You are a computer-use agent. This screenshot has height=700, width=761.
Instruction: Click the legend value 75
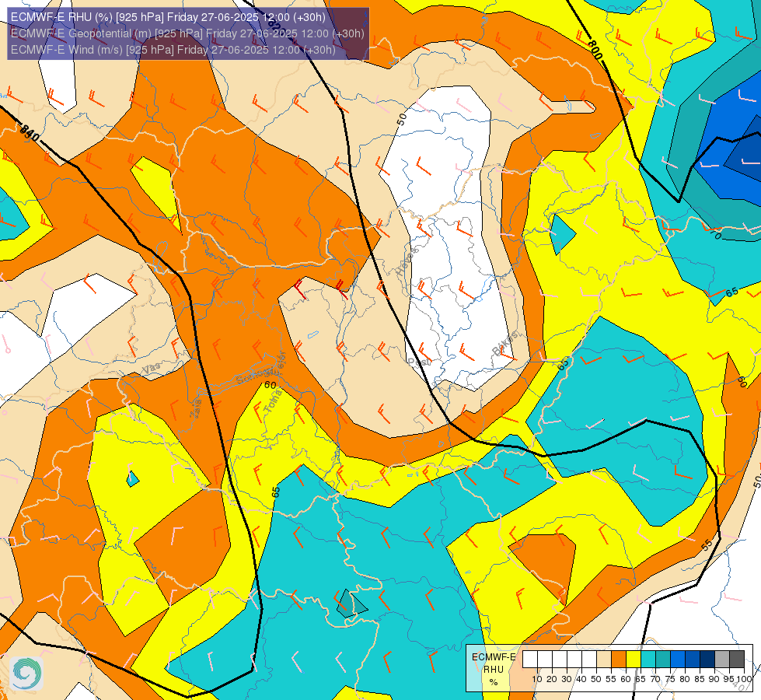click(670, 679)
